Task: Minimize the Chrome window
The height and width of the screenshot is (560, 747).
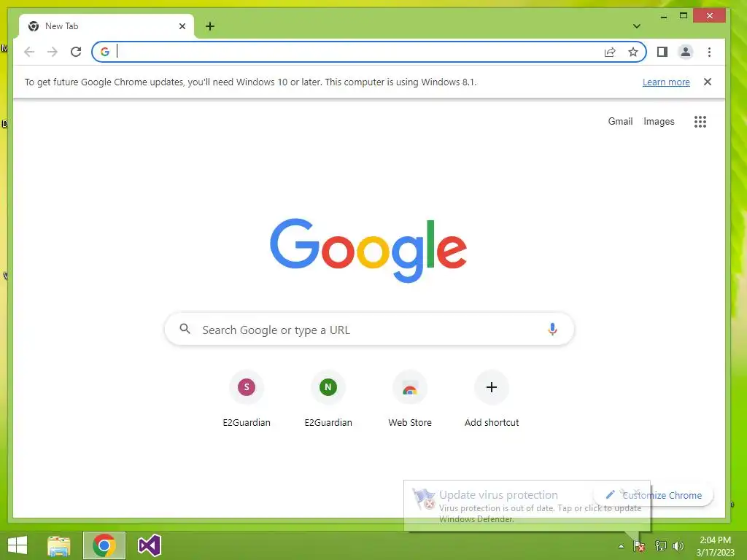Action: pos(664,16)
